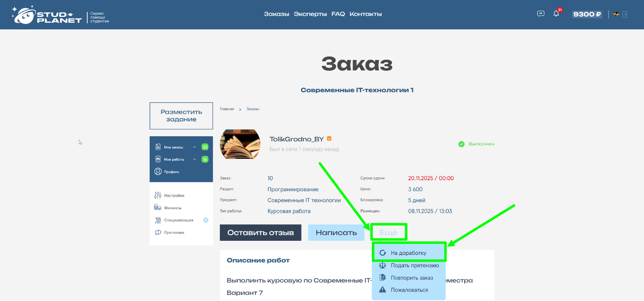The width and height of the screenshot is (644, 301).
Task: Open the Главная breadcrumb link
Action: pos(227,109)
